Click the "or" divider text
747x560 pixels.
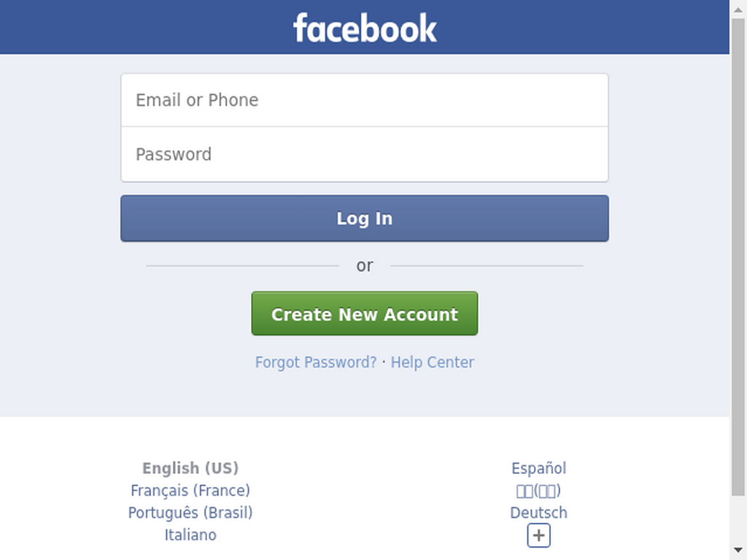pos(365,265)
